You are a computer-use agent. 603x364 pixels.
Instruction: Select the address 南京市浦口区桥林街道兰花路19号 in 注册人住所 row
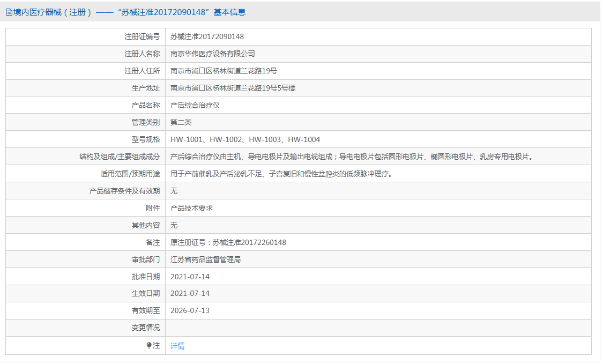pyautogui.click(x=224, y=71)
